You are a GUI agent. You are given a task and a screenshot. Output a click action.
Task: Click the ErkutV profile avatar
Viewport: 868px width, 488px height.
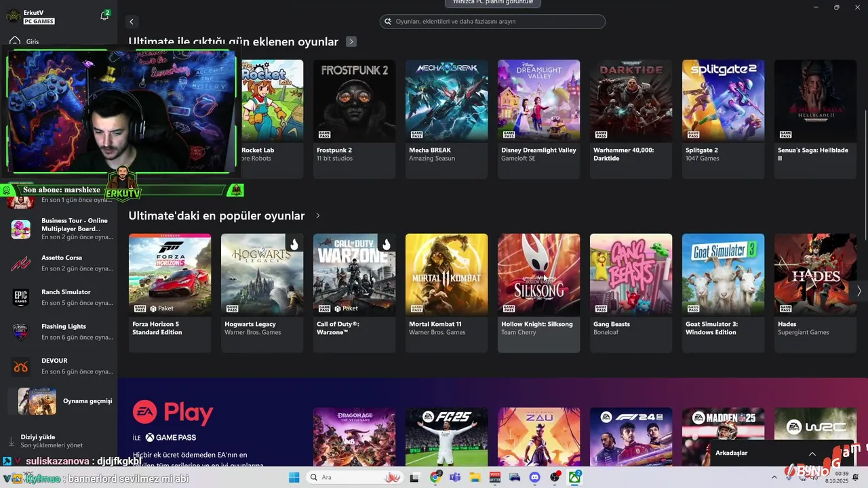click(12, 16)
